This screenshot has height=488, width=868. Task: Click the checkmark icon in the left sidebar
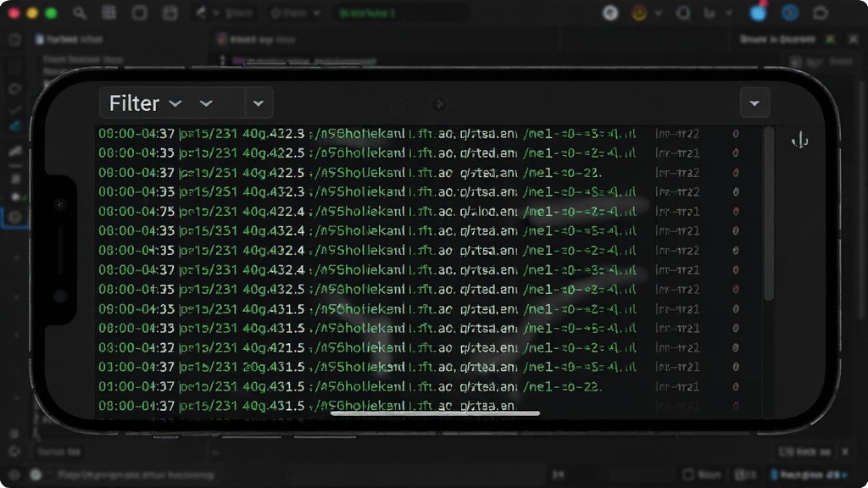pos(15,109)
